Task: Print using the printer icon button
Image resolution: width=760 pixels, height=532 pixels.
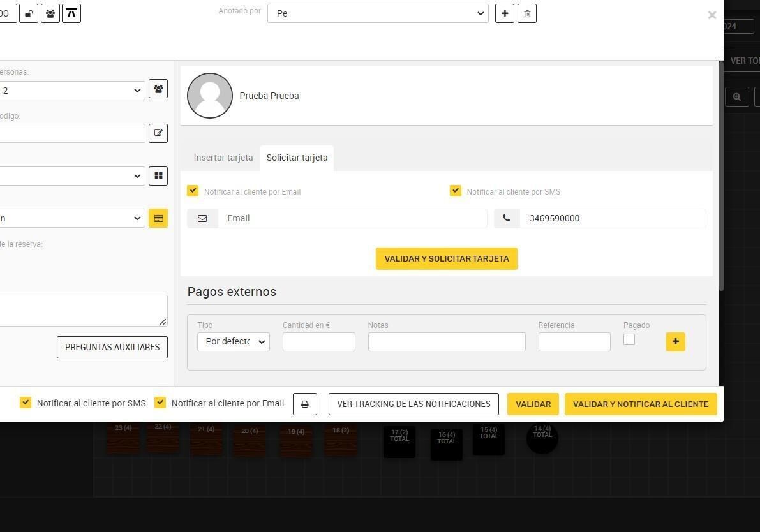Action: (x=305, y=404)
